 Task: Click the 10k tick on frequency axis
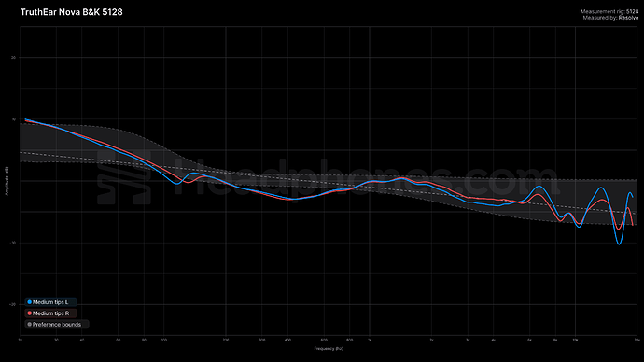click(575, 340)
